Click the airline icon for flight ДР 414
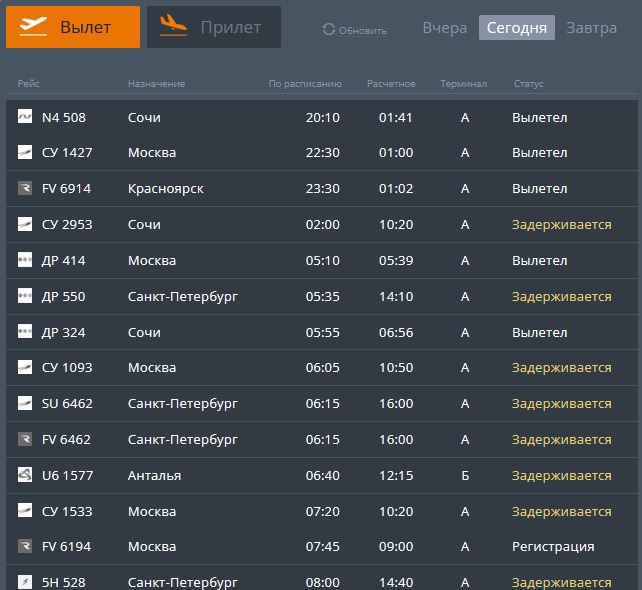Screen dimensions: 642x590 pos(25,260)
